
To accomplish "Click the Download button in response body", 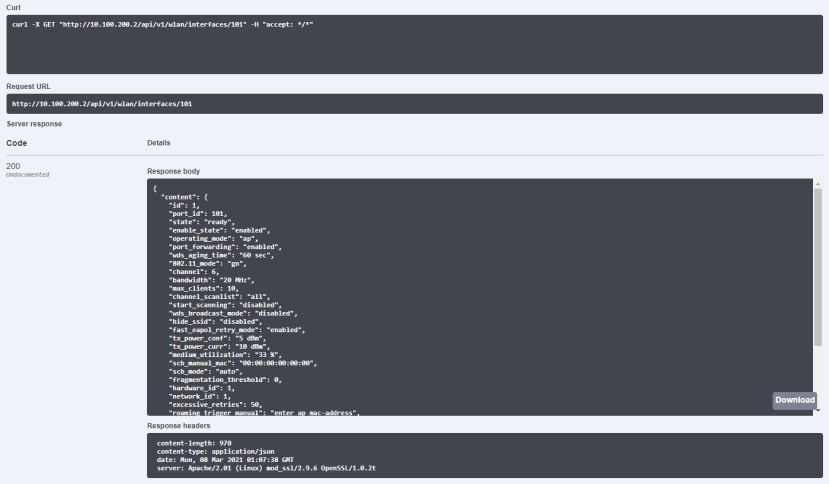I will click(795, 400).
